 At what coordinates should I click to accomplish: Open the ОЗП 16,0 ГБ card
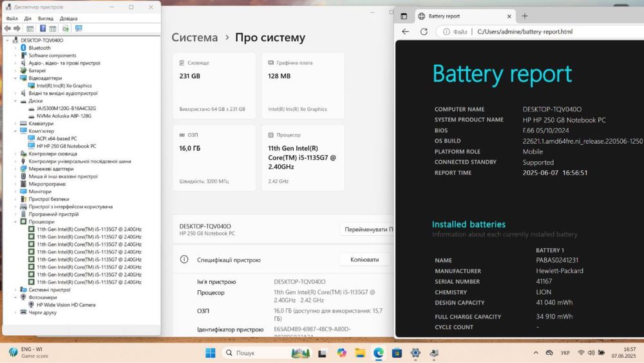pyautogui.click(x=214, y=158)
